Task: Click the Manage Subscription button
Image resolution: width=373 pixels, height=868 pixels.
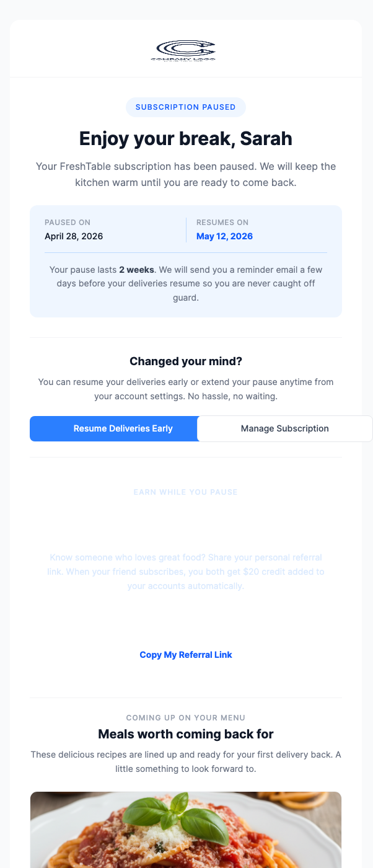Action: pyautogui.click(x=284, y=428)
